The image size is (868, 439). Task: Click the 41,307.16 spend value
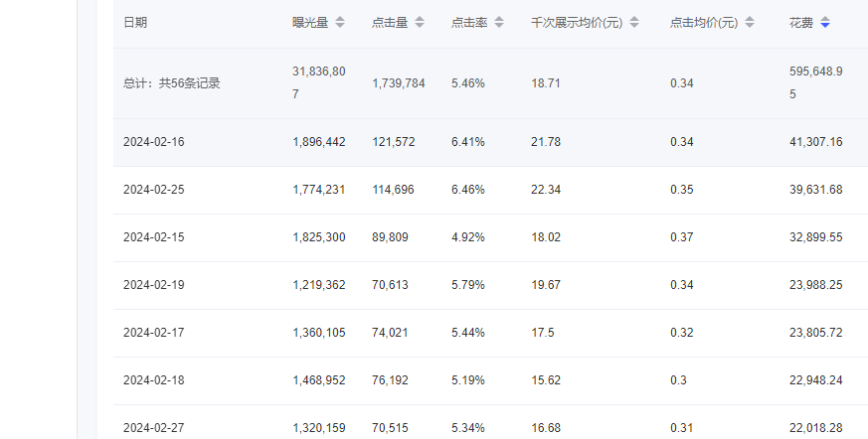tap(815, 142)
